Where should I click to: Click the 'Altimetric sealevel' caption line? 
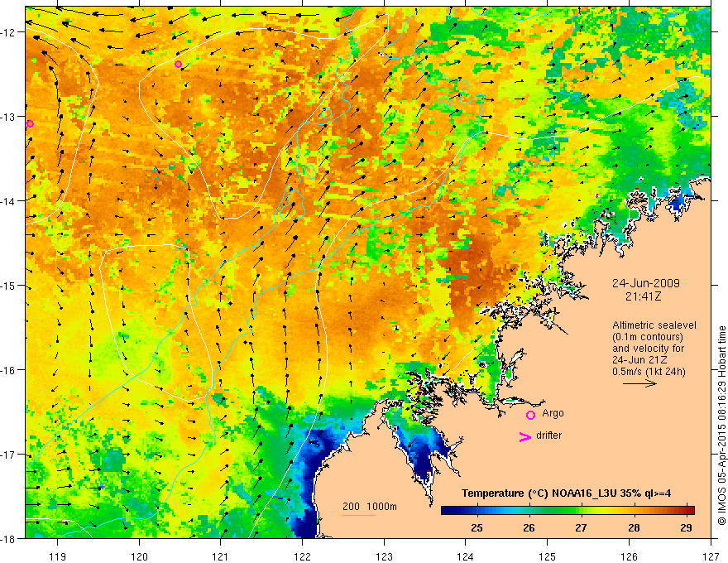click(654, 325)
